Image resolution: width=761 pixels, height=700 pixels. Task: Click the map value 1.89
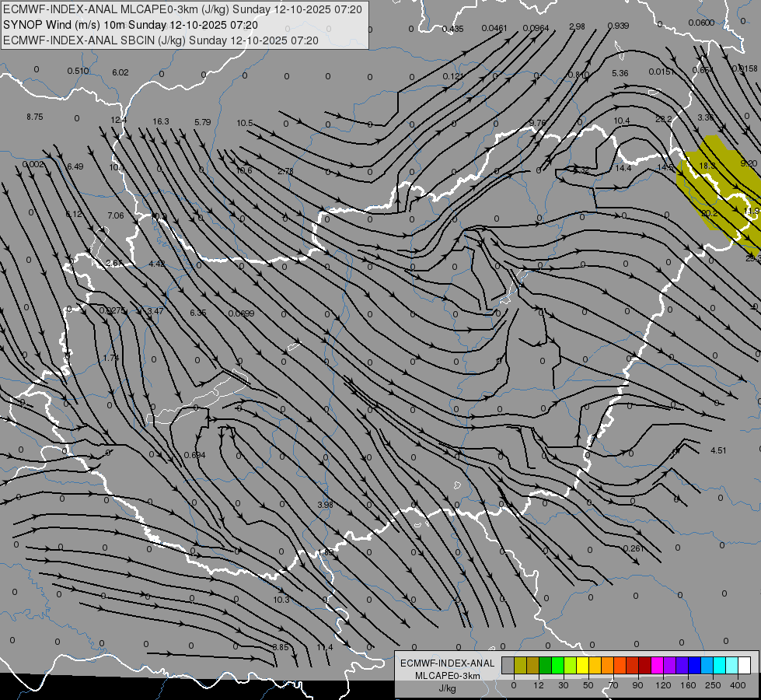tap(326, 552)
